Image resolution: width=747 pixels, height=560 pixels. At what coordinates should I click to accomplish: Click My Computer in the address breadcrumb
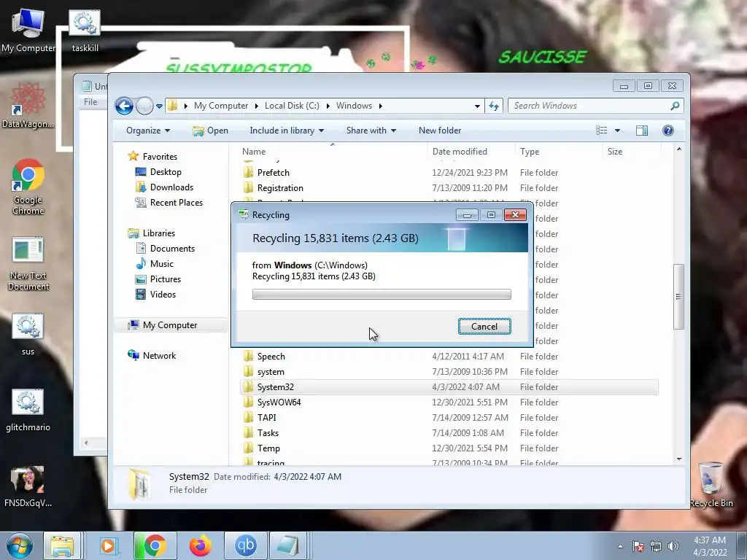point(221,106)
